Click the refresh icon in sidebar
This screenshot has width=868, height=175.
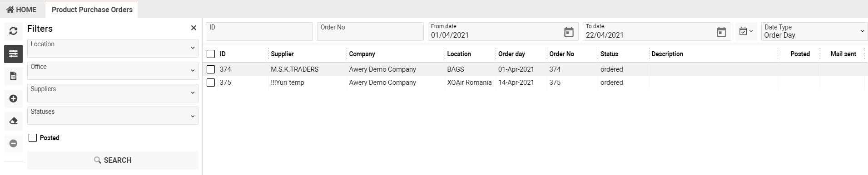tap(13, 31)
